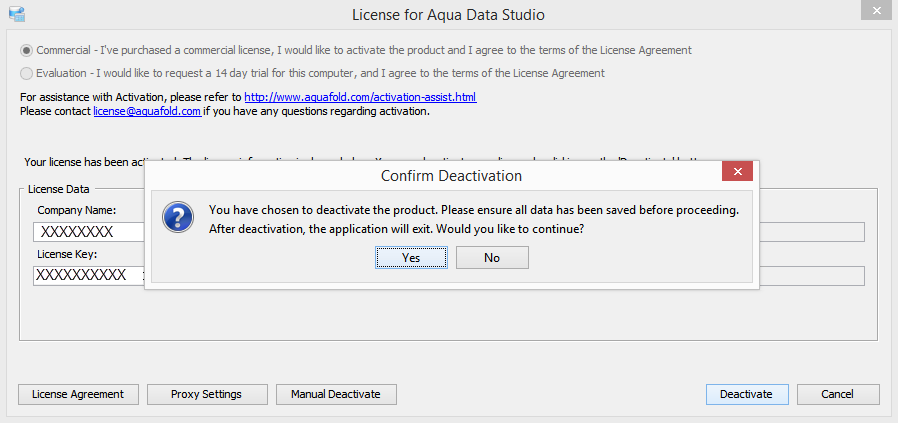This screenshot has height=423, width=898.
Task: Select the Commercial license radio button
Action: click(x=27, y=50)
